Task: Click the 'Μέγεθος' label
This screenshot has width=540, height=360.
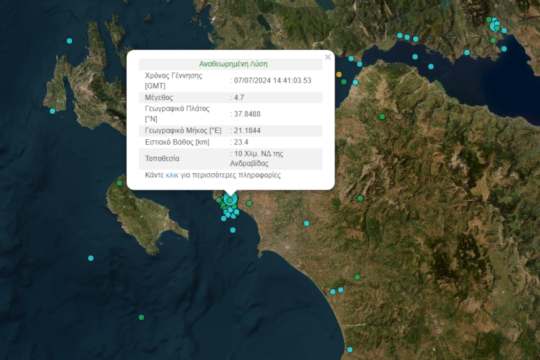Action: (x=159, y=97)
